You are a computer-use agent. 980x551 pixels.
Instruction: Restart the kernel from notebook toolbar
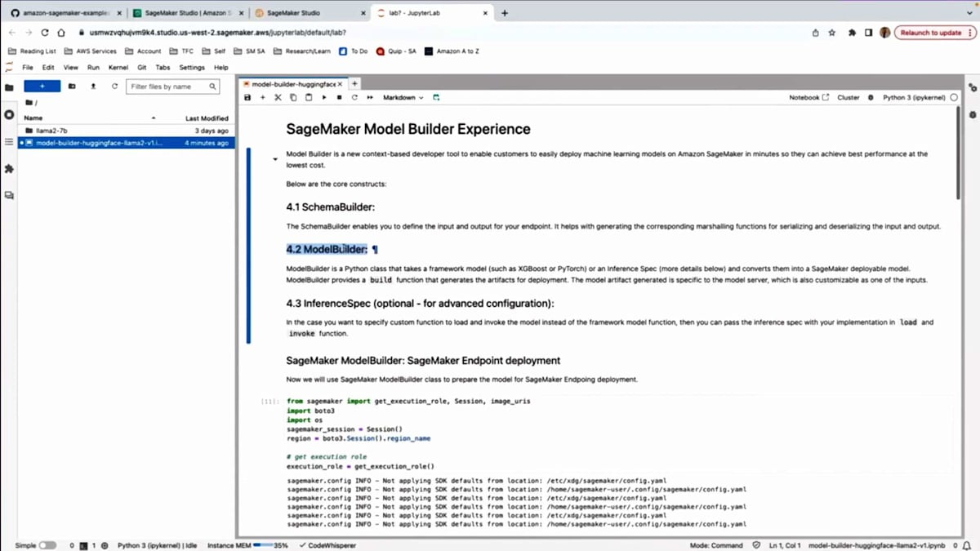(354, 97)
